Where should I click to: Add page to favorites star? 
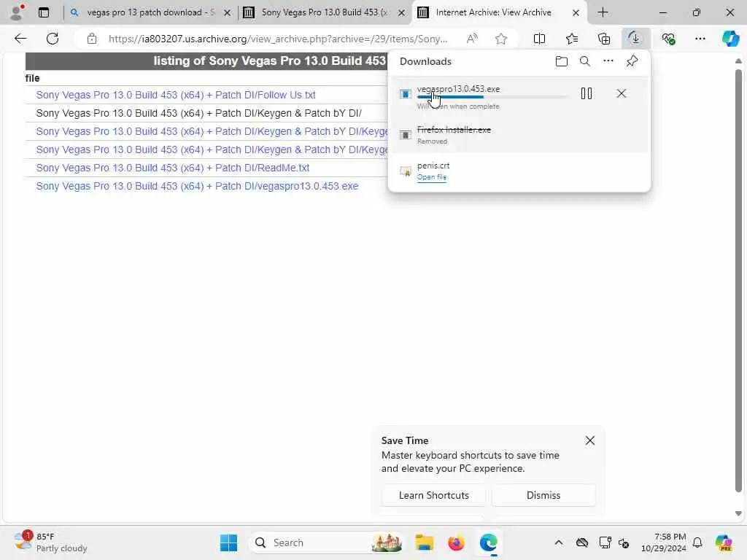[500, 39]
